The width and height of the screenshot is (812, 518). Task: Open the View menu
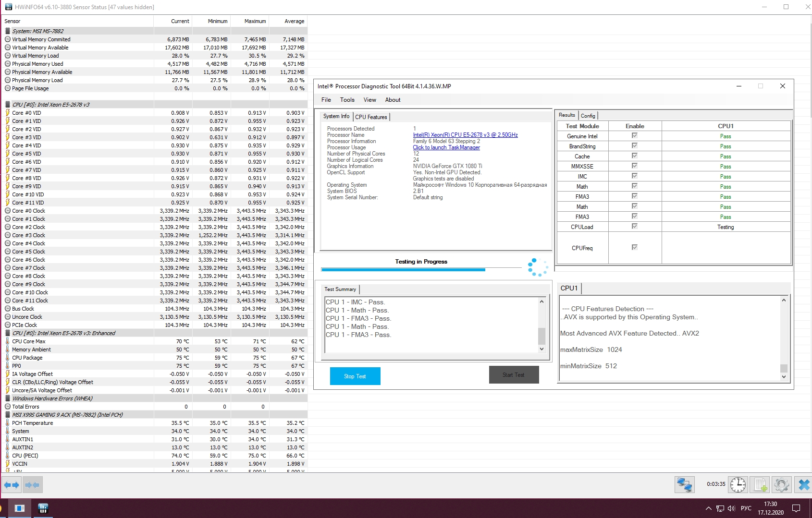tap(370, 100)
